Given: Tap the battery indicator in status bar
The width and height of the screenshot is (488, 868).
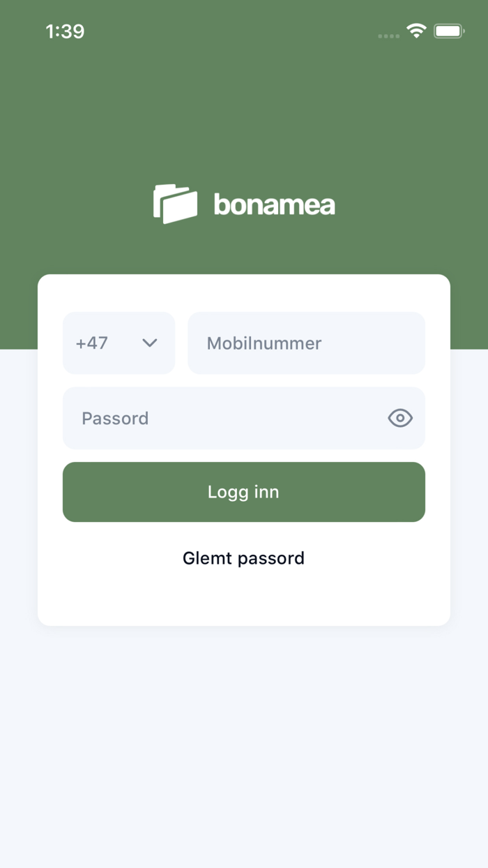Looking at the screenshot, I should coord(449,31).
